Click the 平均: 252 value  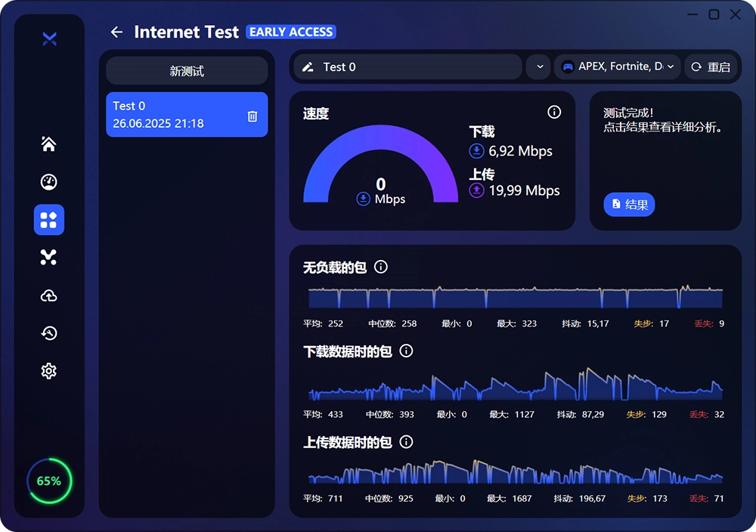[323, 324]
